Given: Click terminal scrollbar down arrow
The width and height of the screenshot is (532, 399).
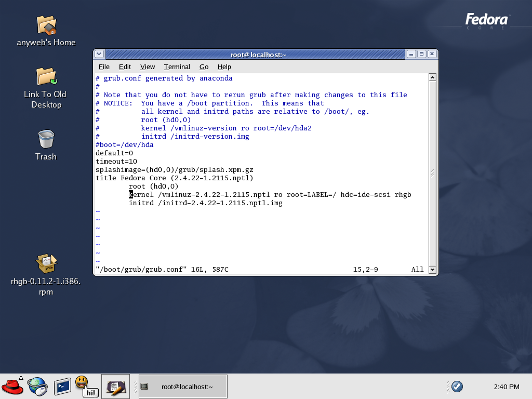Looking at the screenshot, I should (432, 270).
